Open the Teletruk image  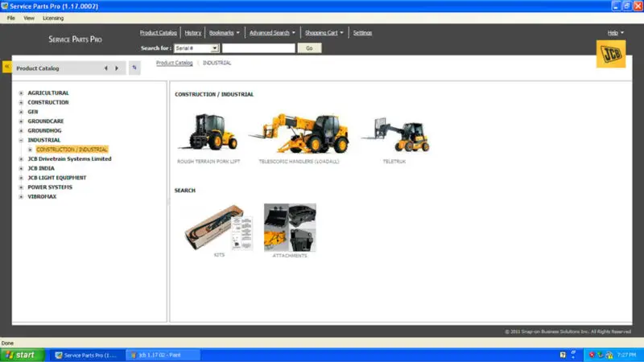[x=395, y=134]
